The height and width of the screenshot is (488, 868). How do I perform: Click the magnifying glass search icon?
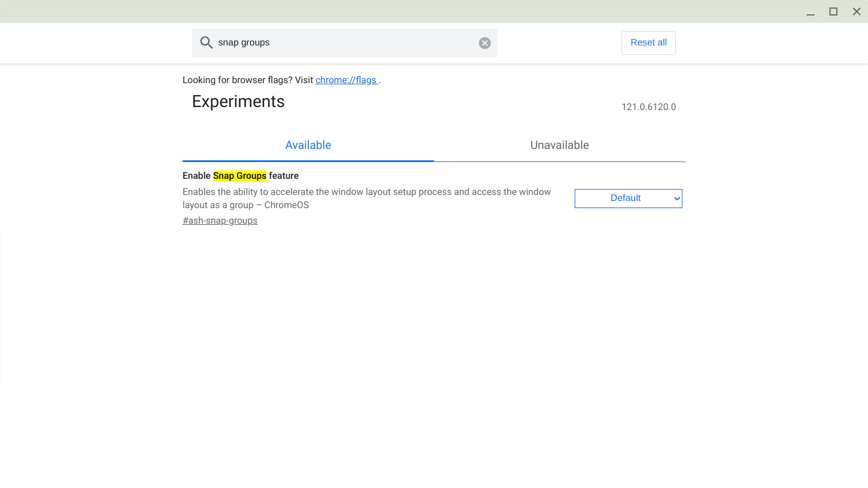pos(206,42)
